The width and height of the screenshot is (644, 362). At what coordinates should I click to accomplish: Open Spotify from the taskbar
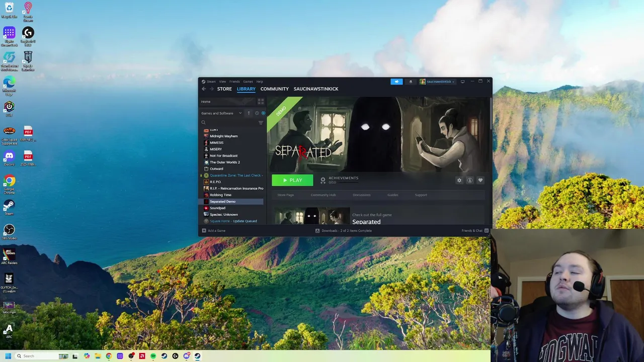click(153, 356)
